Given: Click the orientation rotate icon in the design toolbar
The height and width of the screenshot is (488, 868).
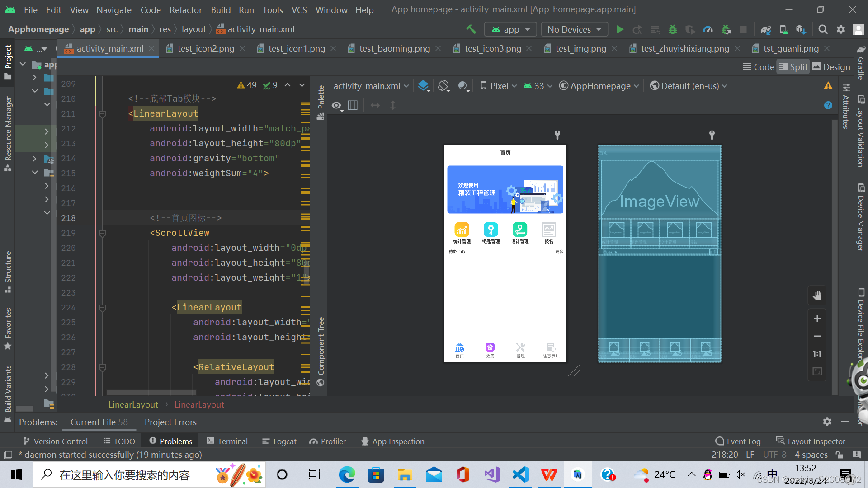Looking at the screenshot, I should 443,86.
